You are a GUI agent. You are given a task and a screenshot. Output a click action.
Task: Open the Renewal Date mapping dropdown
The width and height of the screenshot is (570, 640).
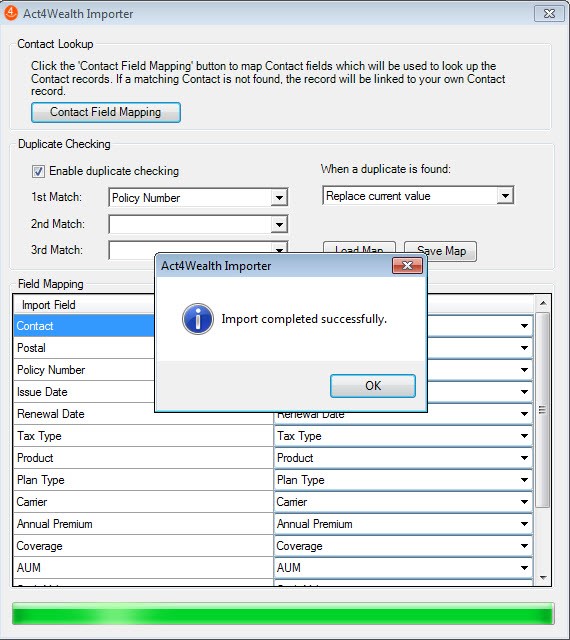coord(524,414)
